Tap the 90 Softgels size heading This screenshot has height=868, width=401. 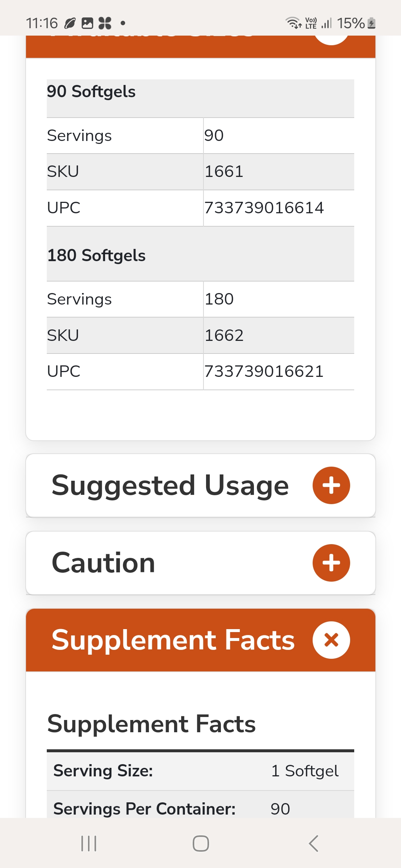[91, 92]
